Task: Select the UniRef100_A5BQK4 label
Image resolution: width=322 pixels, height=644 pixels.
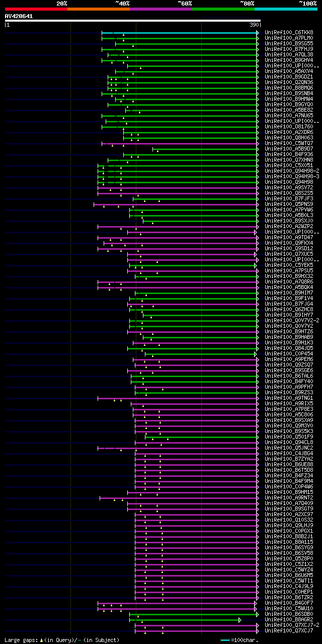Action: pos(288,287)
